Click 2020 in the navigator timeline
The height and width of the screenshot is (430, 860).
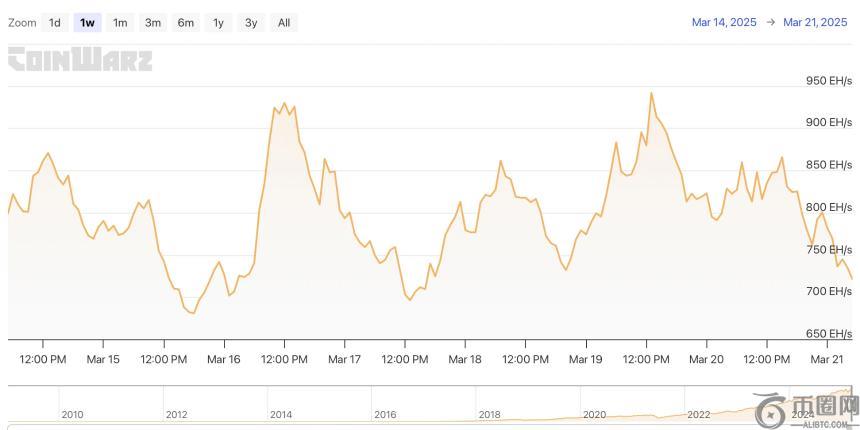[595, 415]
